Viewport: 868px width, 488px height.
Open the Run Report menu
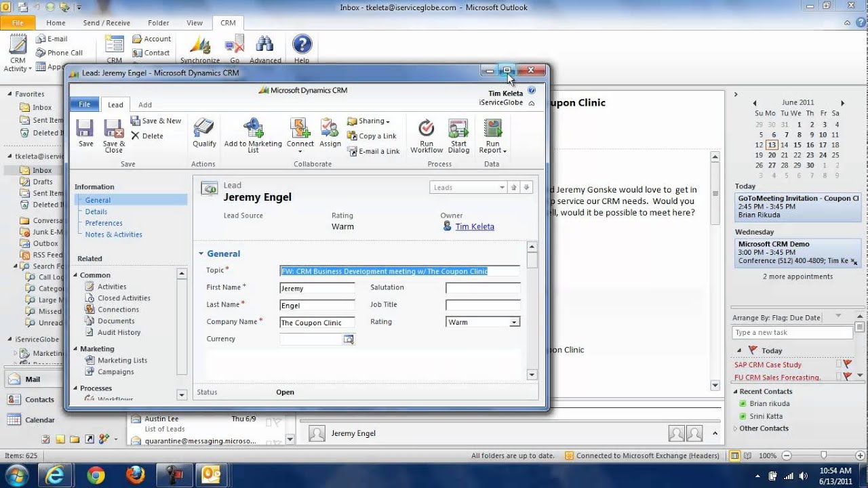pyautogui.click(x=493, y=136)
